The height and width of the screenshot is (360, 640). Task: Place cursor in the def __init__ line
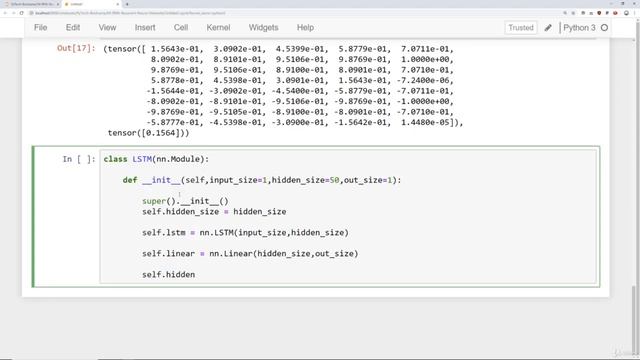tap(262, 180)
